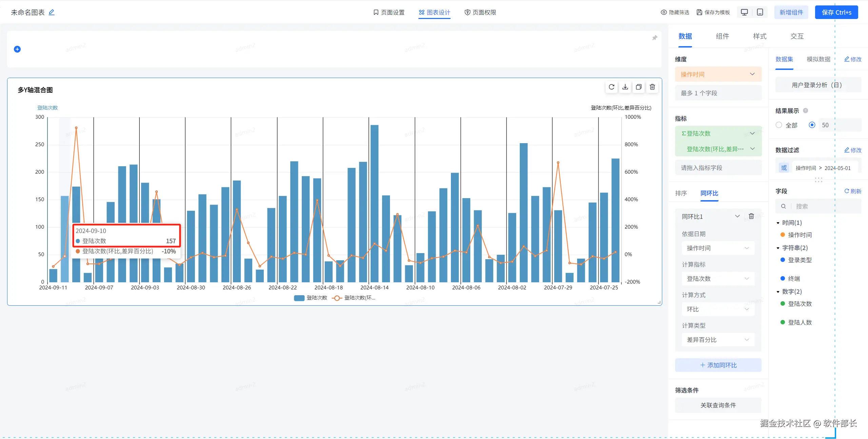Click the pencil icon beside 未命名图表

pyautogui.click(x=52, y=13)
